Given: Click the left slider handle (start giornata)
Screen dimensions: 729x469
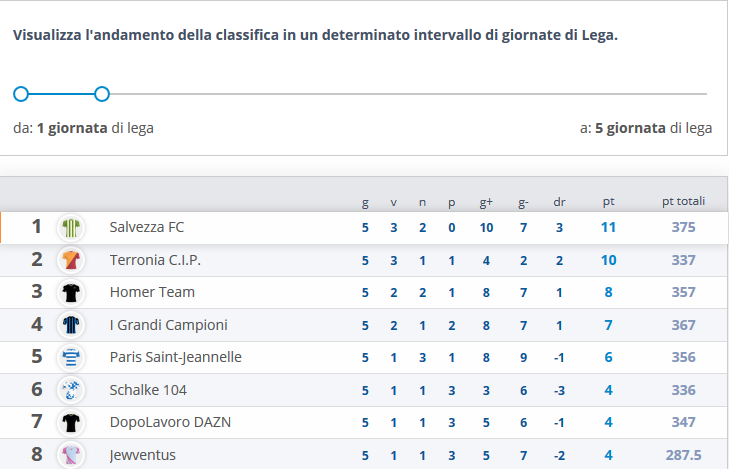Looking at the screenshot, I should pos(20,94).
